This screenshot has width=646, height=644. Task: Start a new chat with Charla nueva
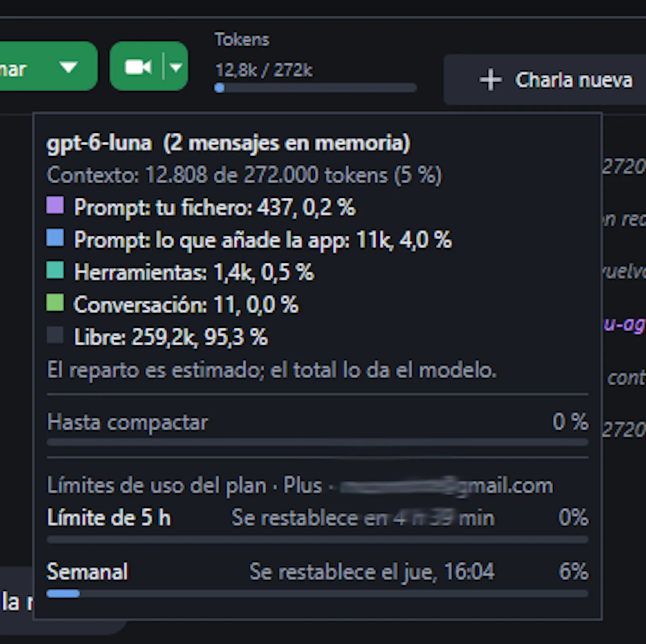(545, 79)
